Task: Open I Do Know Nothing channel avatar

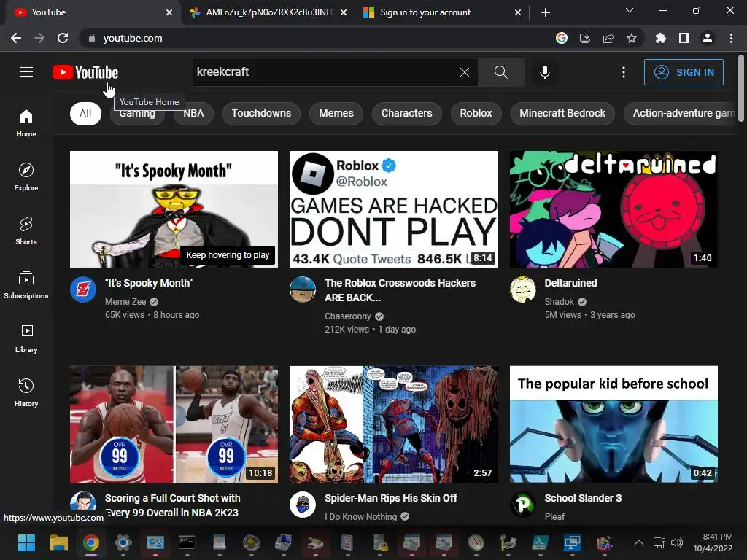Action: coord(303,505)
